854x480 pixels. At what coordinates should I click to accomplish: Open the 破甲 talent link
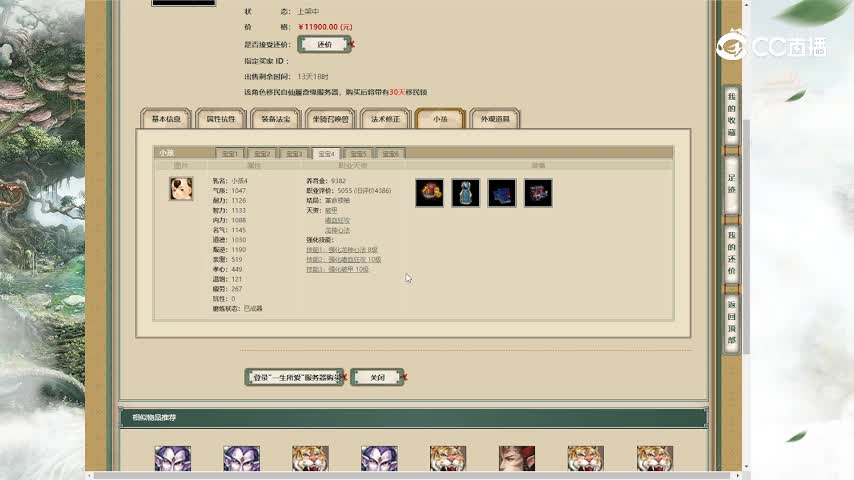click(331, 210)
